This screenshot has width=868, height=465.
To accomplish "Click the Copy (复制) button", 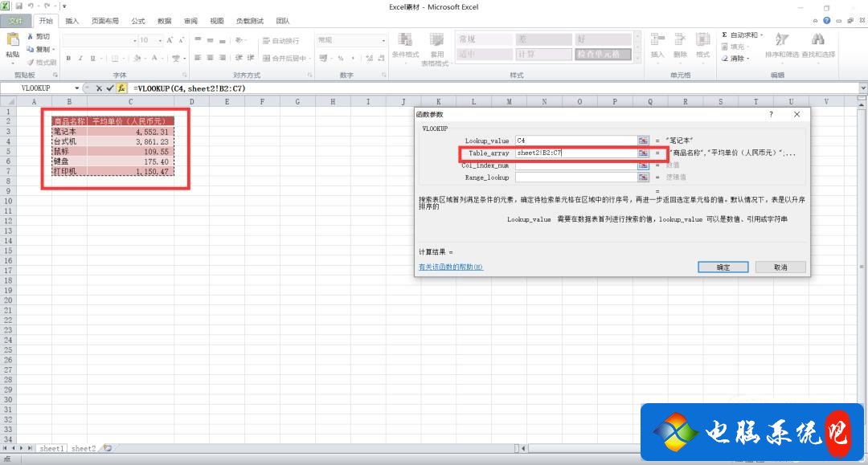I will click(40, 49).
